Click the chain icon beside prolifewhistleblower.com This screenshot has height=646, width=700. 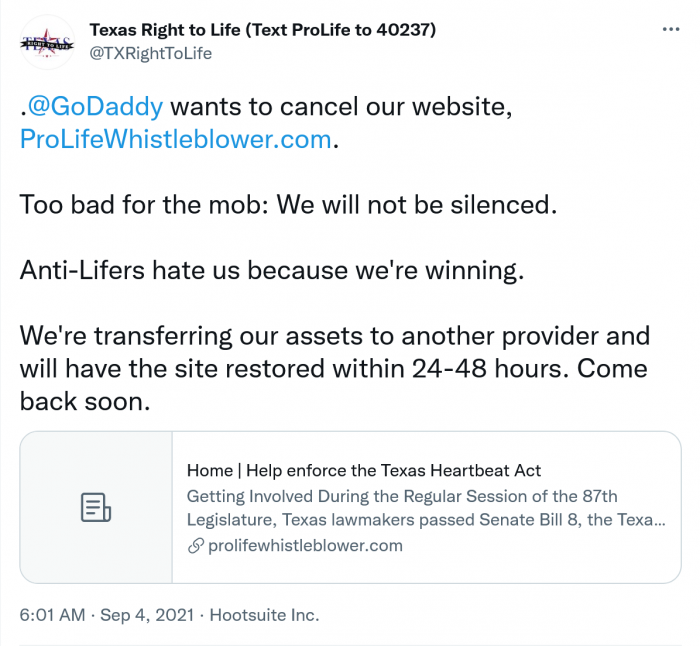point(194,546)
